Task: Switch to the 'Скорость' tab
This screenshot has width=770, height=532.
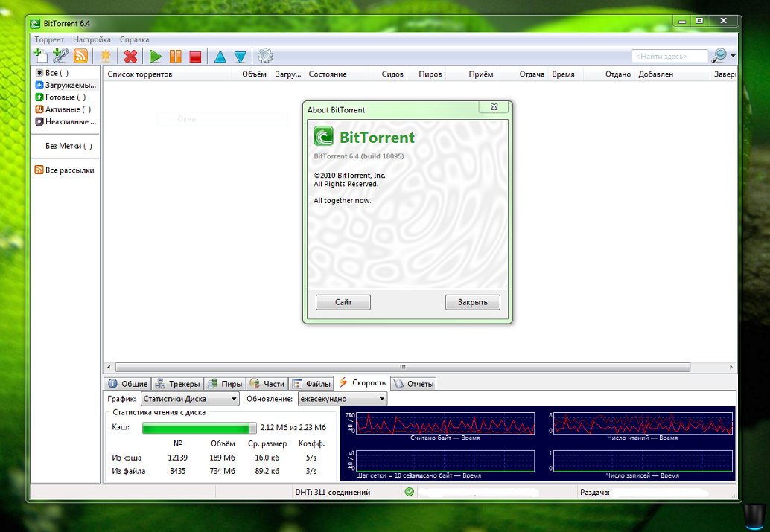Action: click(363, 382)
